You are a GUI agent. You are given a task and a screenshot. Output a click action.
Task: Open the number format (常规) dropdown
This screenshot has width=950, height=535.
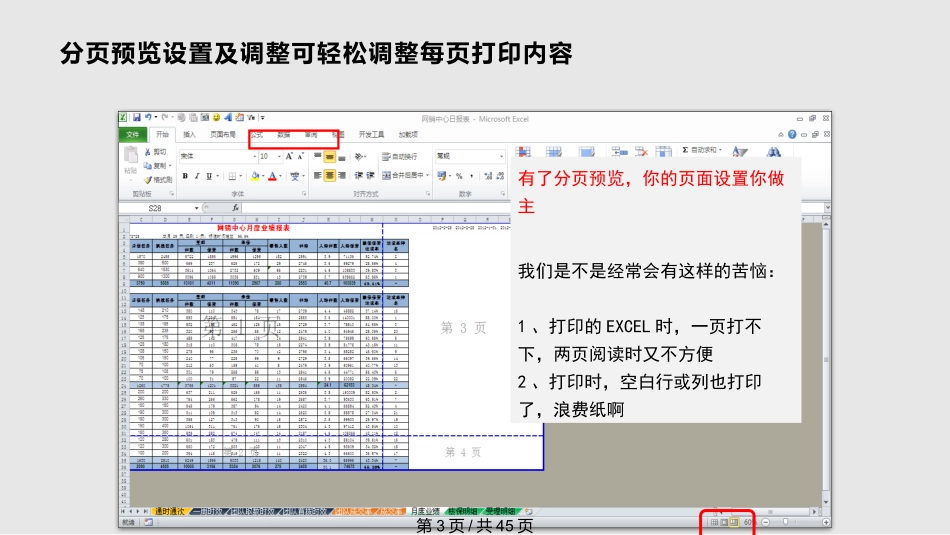coord(501,156)
